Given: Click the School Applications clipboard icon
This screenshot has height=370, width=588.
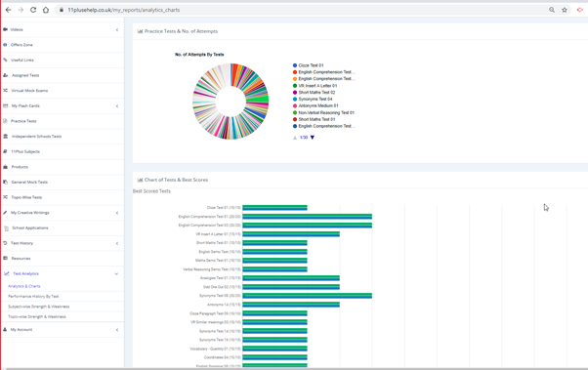Looking at the screenshot, I should tap(6, 227).
